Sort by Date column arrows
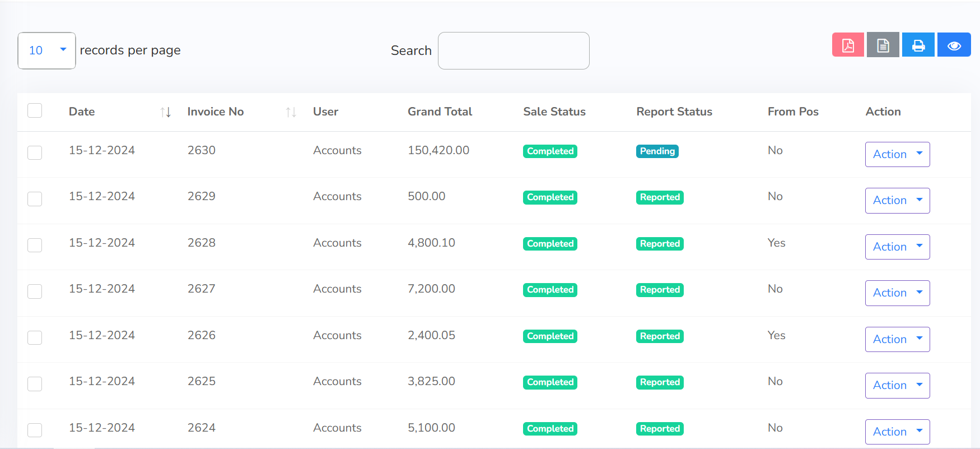The width and height of the screenshot is (980, 449). tap(165, 112)
